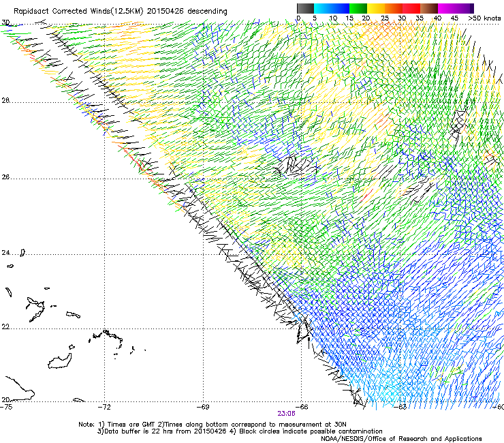Click the yellow 20-25 knots legend swatch
Viewport: 504px width, 443px height.
click(x=376, y=8)
